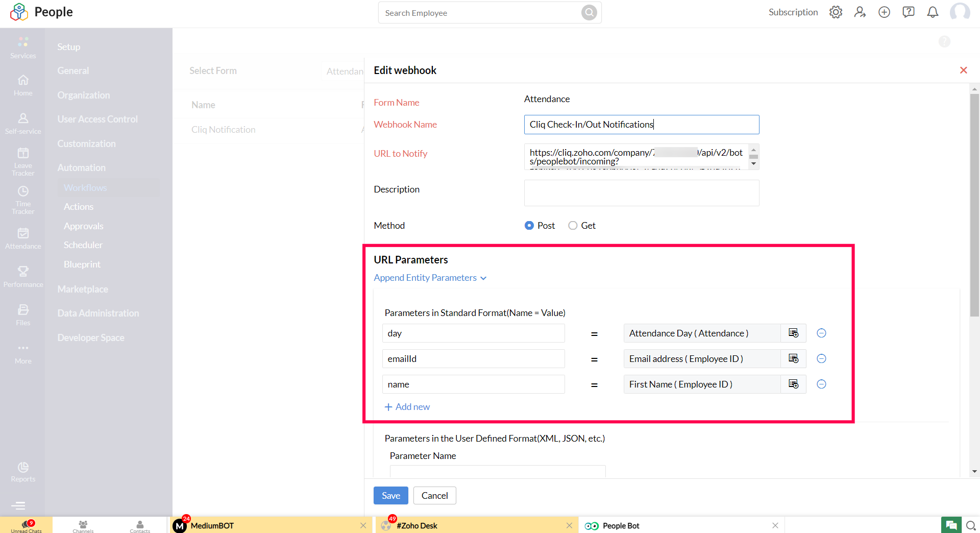Click the Description text box

(x=642, y=193)
